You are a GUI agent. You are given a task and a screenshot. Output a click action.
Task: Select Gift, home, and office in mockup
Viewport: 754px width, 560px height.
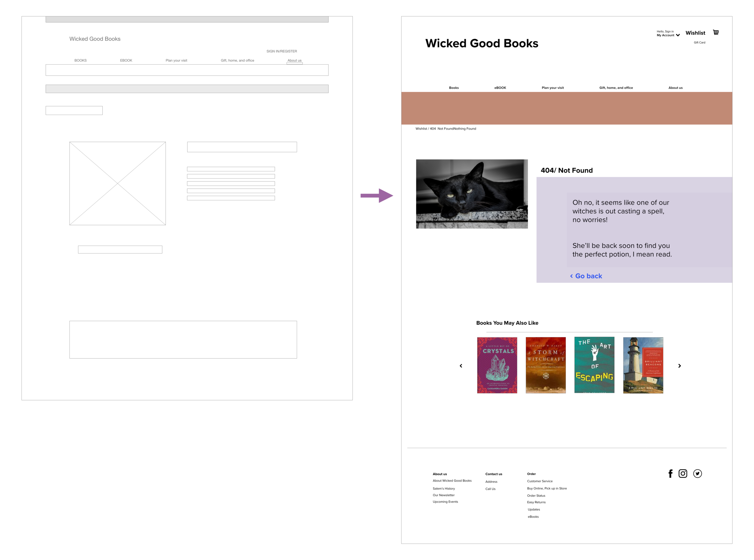(616, 88)
